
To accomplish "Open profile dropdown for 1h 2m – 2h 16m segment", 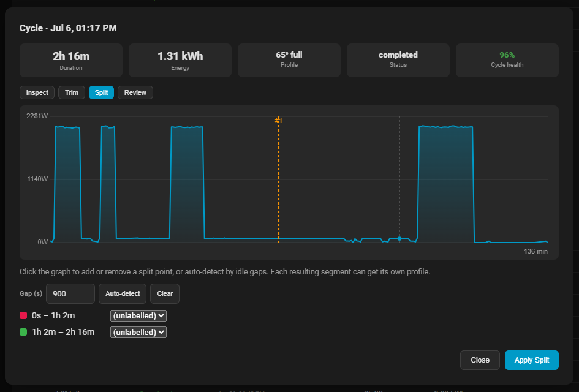I will (138, 333).
